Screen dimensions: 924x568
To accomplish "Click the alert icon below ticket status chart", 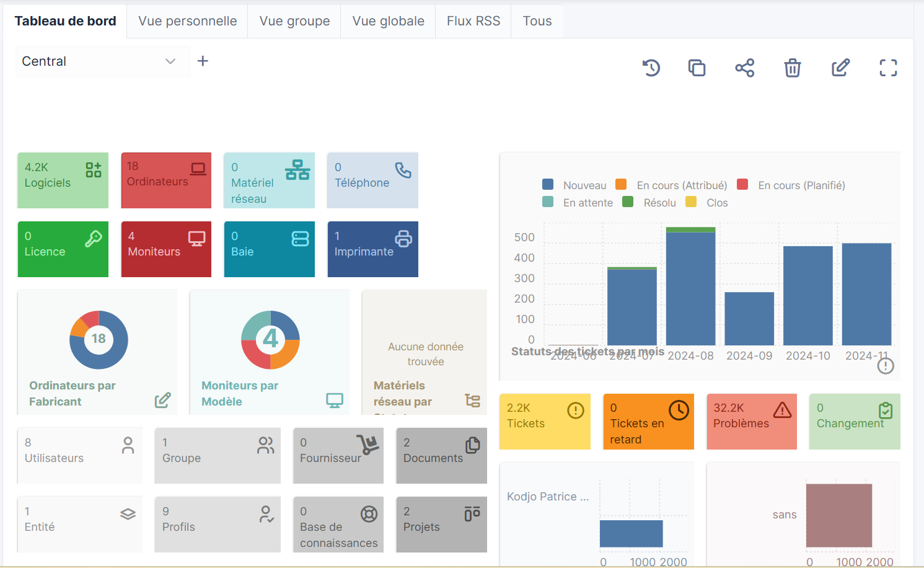I will (886, 366).
